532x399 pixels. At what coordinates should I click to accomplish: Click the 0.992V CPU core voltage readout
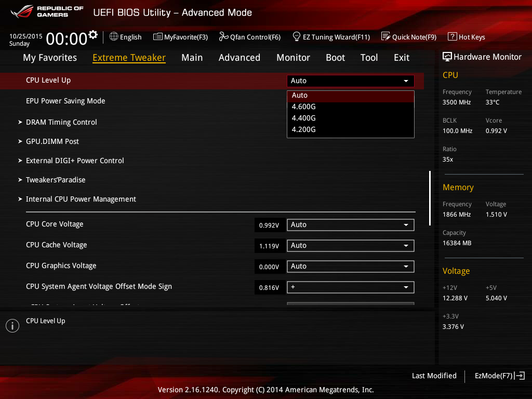pos(269,225)
